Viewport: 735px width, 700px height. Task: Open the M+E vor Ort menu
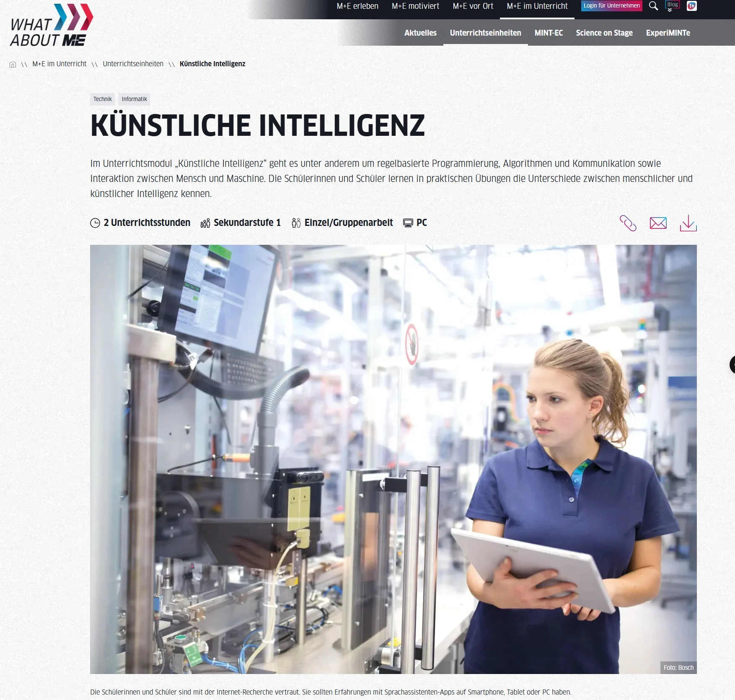click(x=473, y=6)
